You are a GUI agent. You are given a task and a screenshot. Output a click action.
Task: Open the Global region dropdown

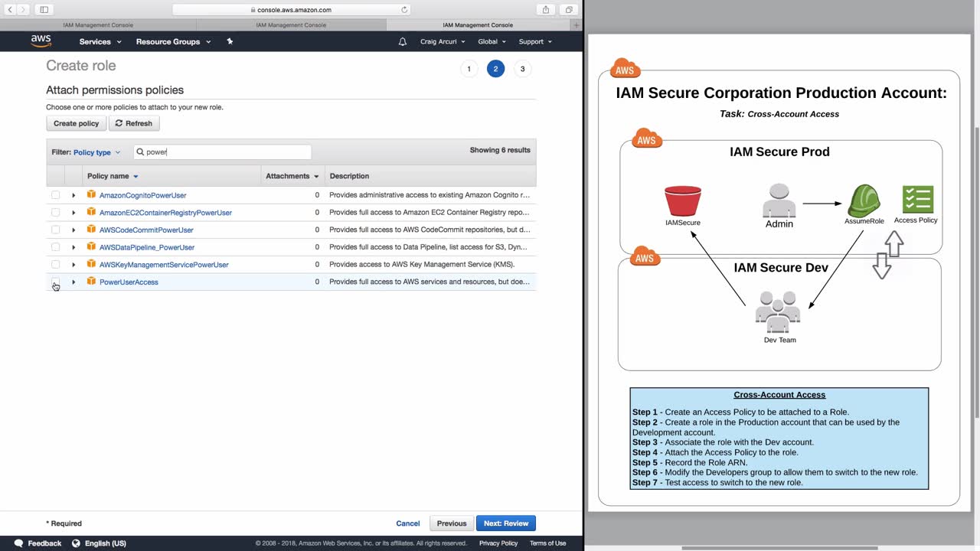click(492, 41)
